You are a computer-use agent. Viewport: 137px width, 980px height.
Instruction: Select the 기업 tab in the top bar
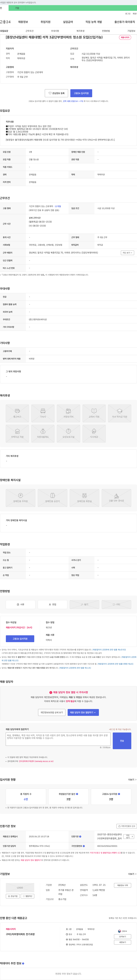[17, 8]
